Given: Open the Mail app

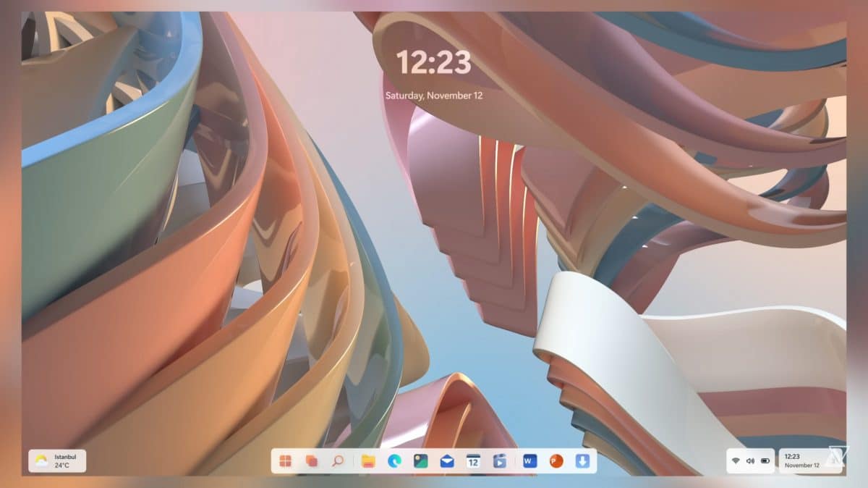Looking at the screenshot, I should click(x=448, y=461).
